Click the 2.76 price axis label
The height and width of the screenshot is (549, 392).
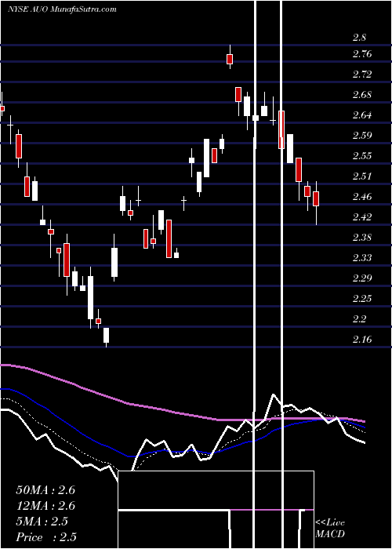click(362, 54)
